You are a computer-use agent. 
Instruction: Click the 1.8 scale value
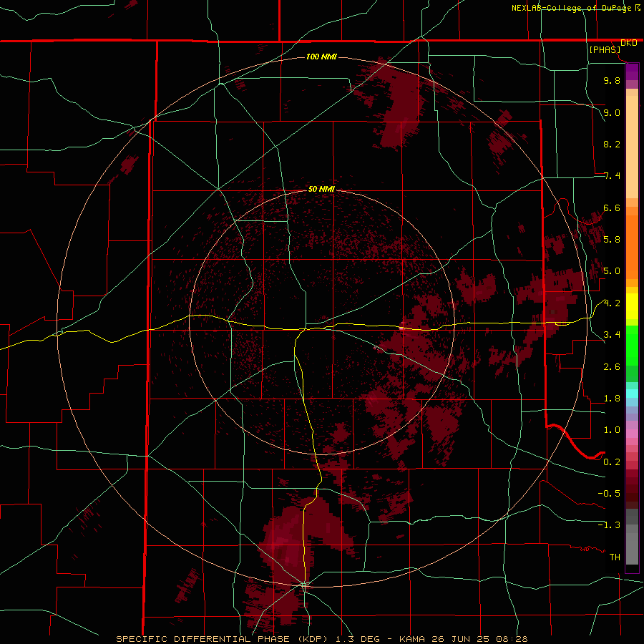612,399
